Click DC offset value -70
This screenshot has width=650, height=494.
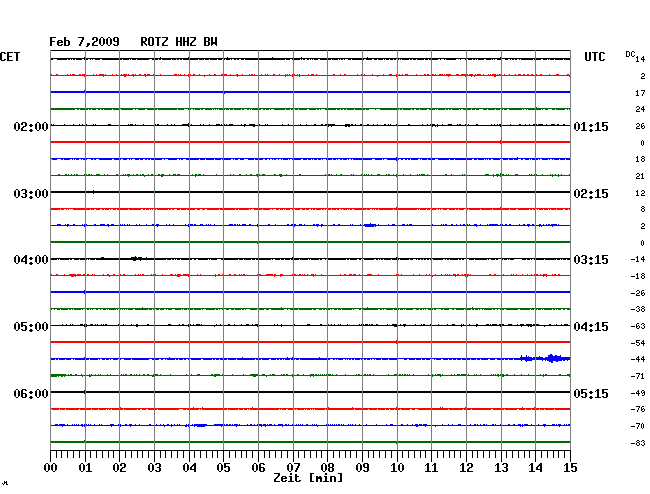click(638, 426)
